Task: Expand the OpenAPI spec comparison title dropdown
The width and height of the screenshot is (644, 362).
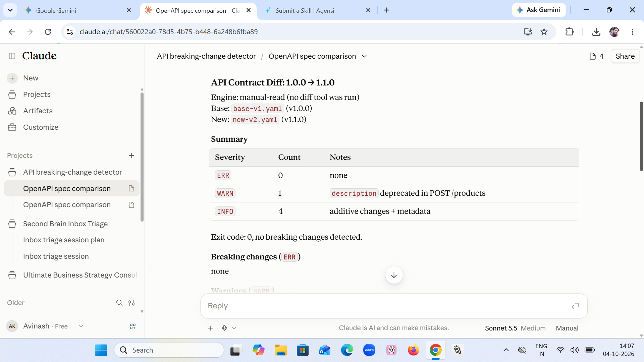Action: 364,56
